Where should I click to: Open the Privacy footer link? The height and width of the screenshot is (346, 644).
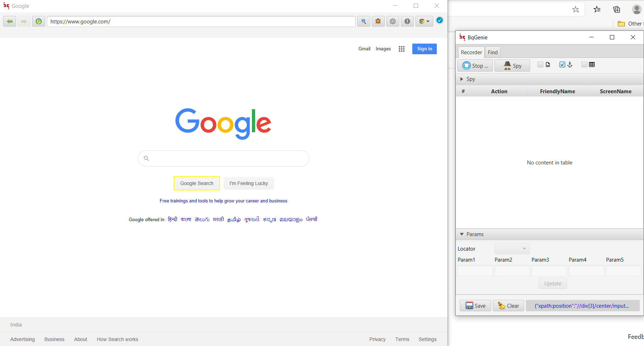point(377,339)
